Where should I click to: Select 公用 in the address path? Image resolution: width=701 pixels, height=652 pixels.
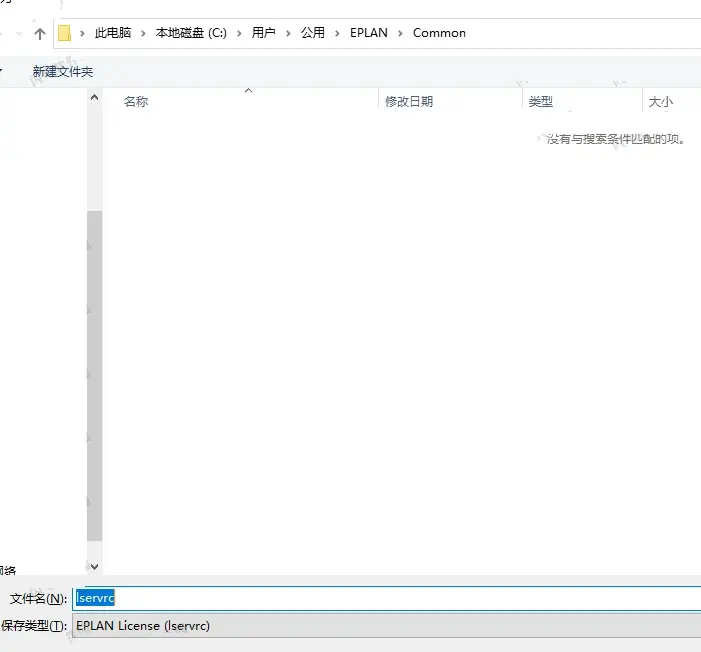tap(312, 33)
